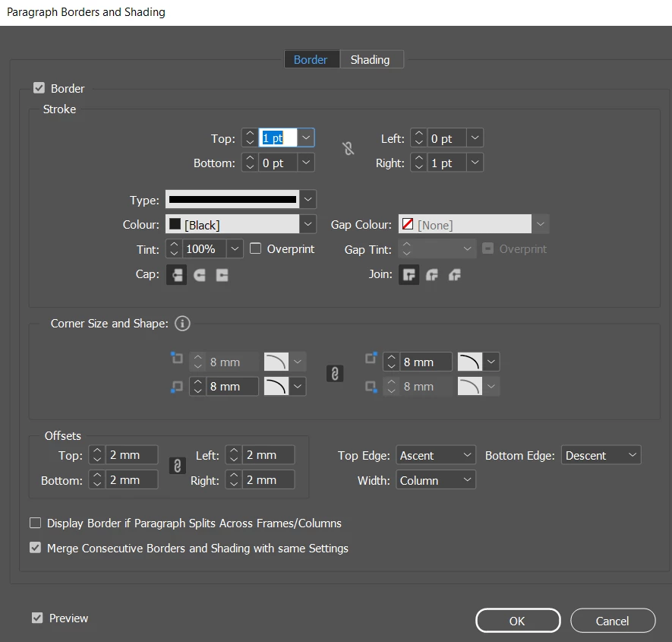Enable the stroke Overprint checkbox
Viewport: 672px width, 642px height.
(255, 248)
